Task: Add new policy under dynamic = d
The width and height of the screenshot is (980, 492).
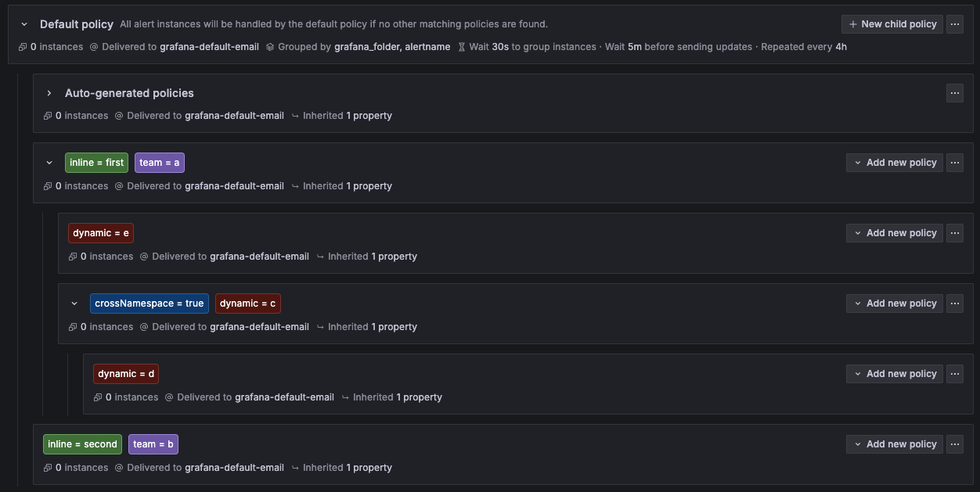Action: tap(894, 374)
